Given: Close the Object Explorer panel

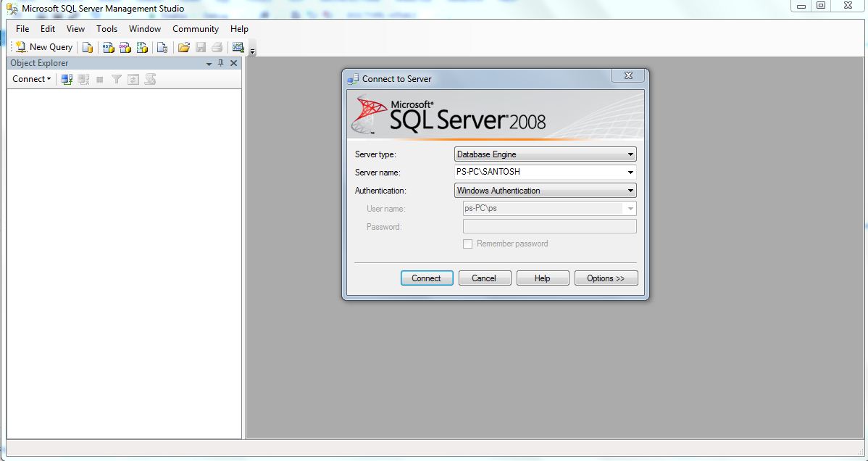Looking at the screenshot, I should coord(233,63).
